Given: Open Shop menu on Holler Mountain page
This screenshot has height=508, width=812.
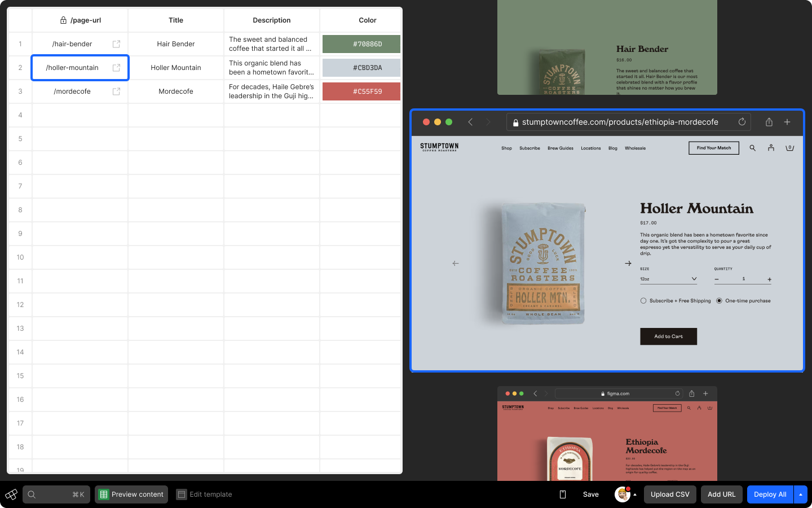Looking at the screenshot, I should 506,148.
